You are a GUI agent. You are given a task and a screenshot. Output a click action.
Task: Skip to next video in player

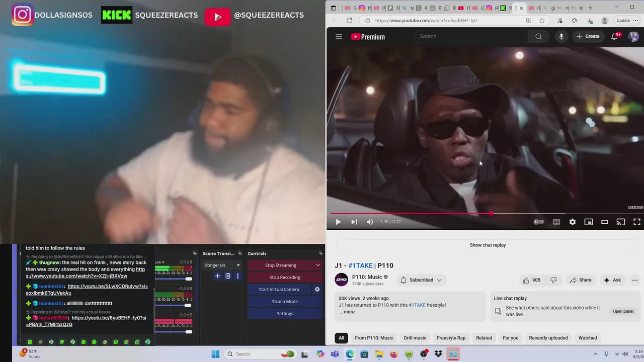pos(354,222)
